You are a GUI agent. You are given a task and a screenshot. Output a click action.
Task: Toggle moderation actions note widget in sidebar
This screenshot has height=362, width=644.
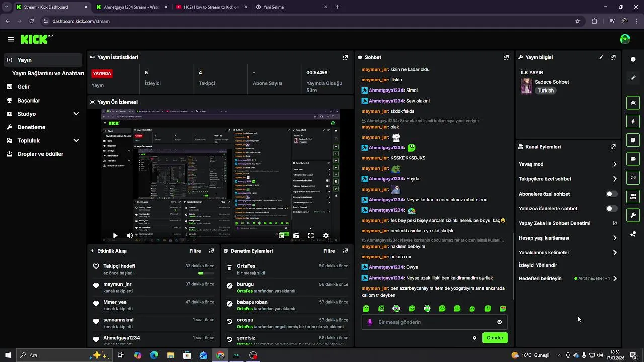point(633,140)
